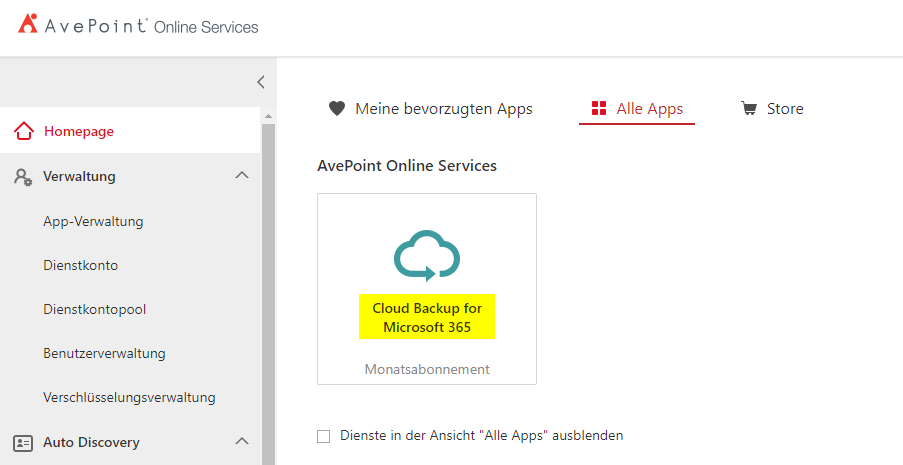Open Benutzerverwaltung in the sidebar
This screenshot has height=465, width=903.
[104, 353]
